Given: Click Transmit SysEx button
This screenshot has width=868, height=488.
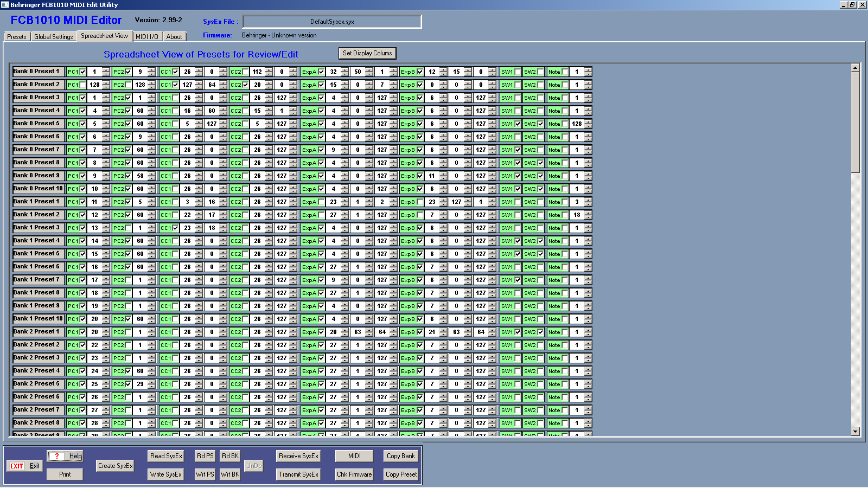Looking at the screenshot, I should click(x=298, y=474).
